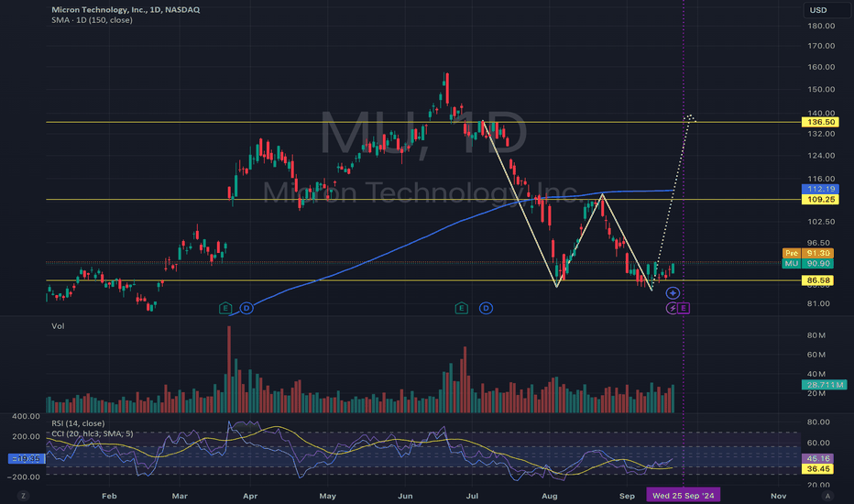Click the 136.50 yellow price label
Image resolution: width=854 pixels, height=504 pixels.
820,122
